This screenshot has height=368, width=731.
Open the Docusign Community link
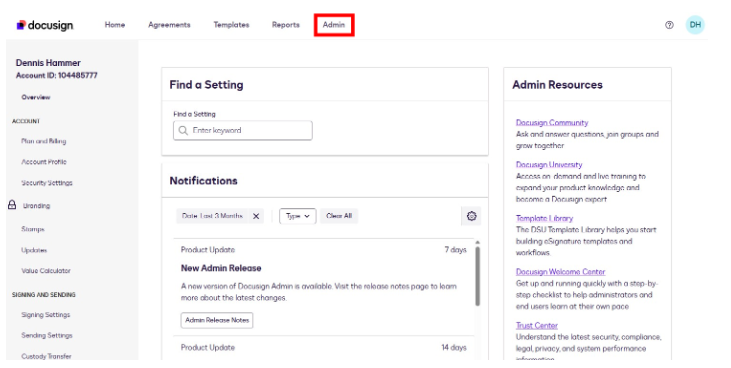click(x=552, y=123)
